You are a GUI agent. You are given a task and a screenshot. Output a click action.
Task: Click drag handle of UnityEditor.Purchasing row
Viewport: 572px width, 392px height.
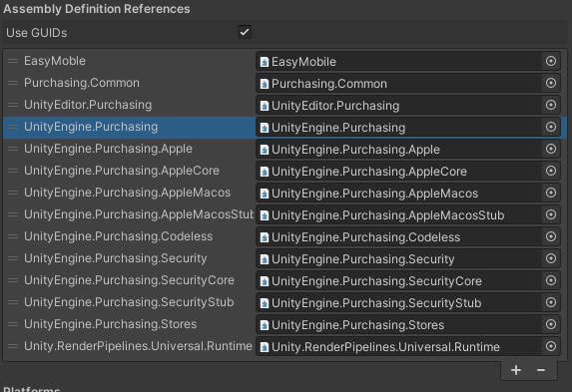pos(13,105)
